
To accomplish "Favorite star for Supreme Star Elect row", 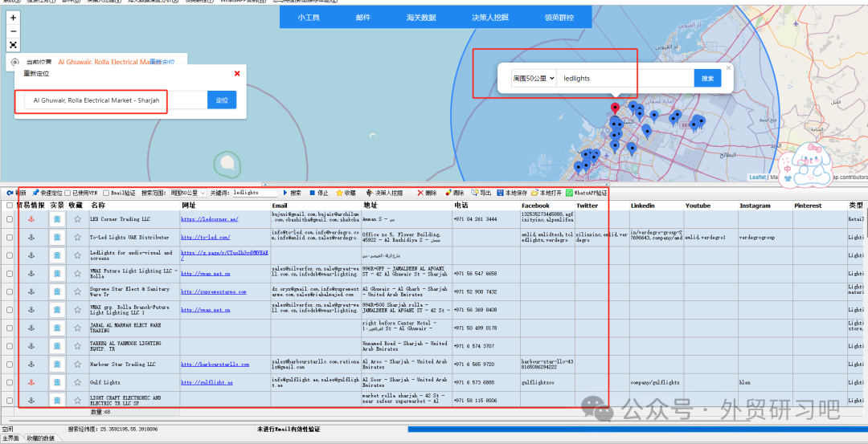I will (x=77, y=292).
